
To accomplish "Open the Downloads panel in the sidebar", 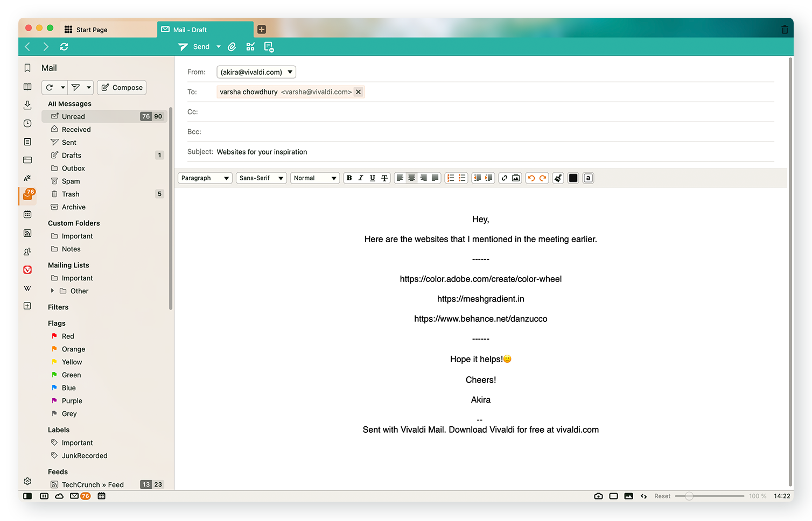I will click(x=27, y=105).
